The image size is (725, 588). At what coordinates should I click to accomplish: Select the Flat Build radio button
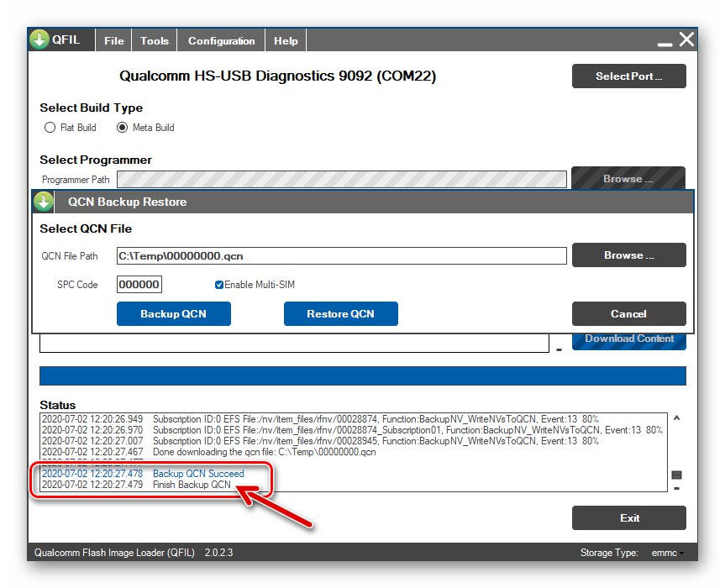(x=50, y=128)
